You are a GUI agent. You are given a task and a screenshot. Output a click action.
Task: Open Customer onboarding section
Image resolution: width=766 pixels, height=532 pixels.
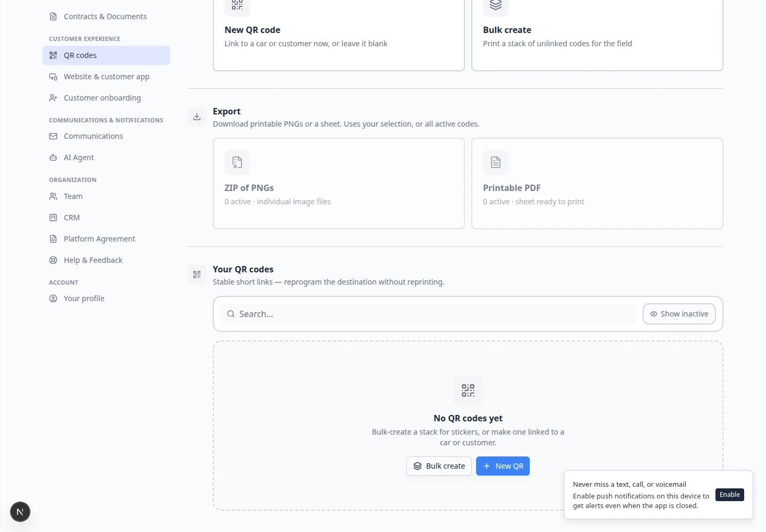[x=106, y=98]
